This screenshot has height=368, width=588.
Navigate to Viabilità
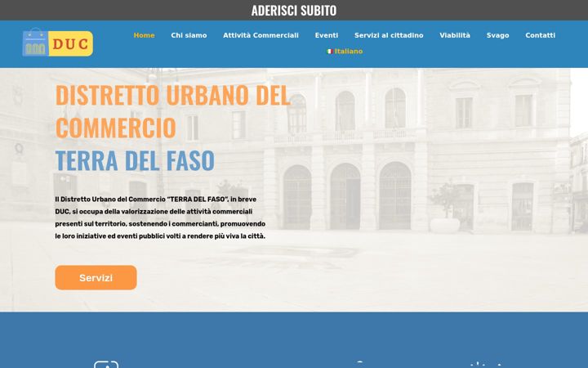455,35
